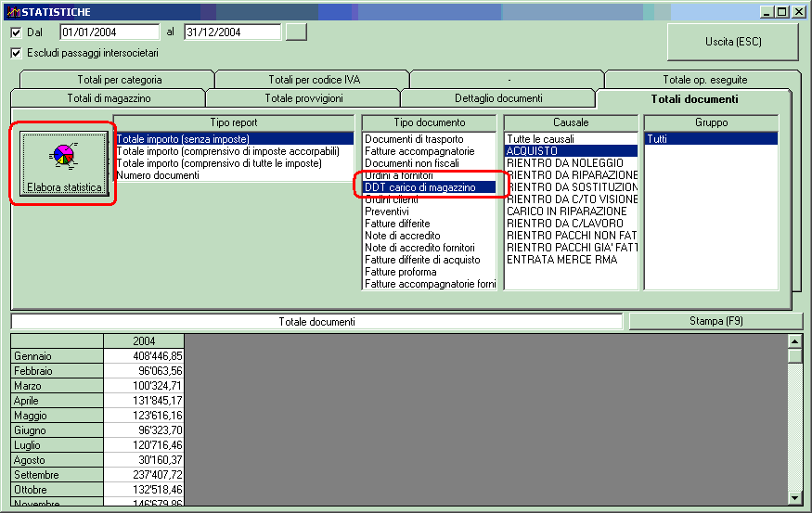This screenshot has height=513, width=812.
Task: Click the Uscita (ESC) button
Action: coord(733,42)
